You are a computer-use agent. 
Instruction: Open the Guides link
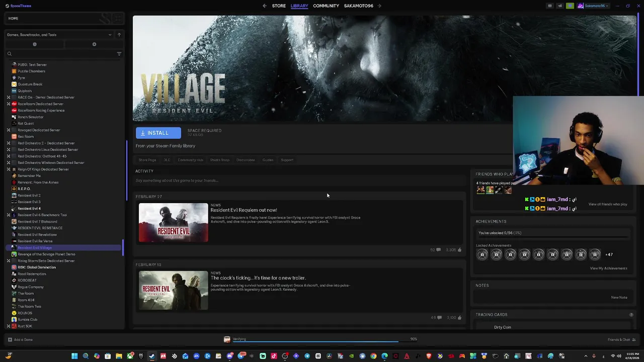[x=268, y=160]
